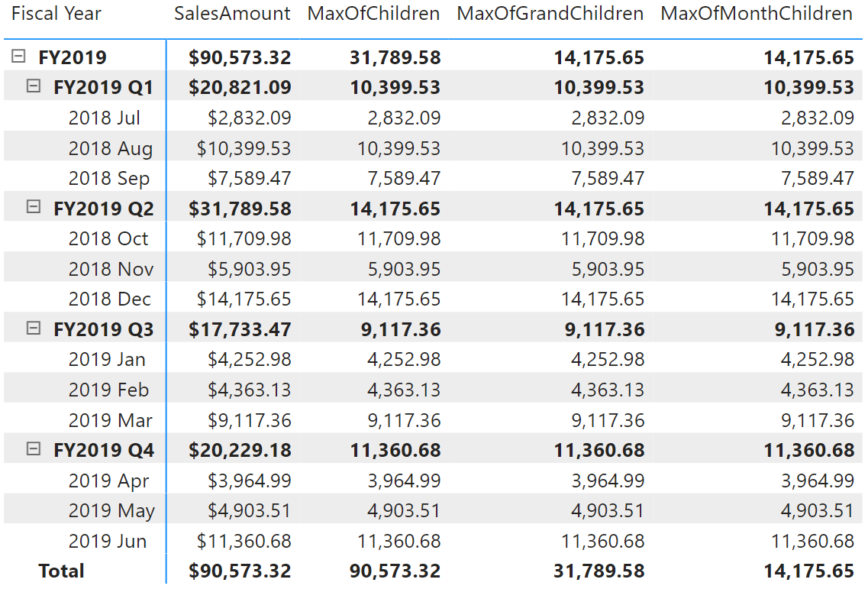Screen dimensions: 868x589
Task: Click the Total row label
Action: pyautogui.click(x=61, y=571)
